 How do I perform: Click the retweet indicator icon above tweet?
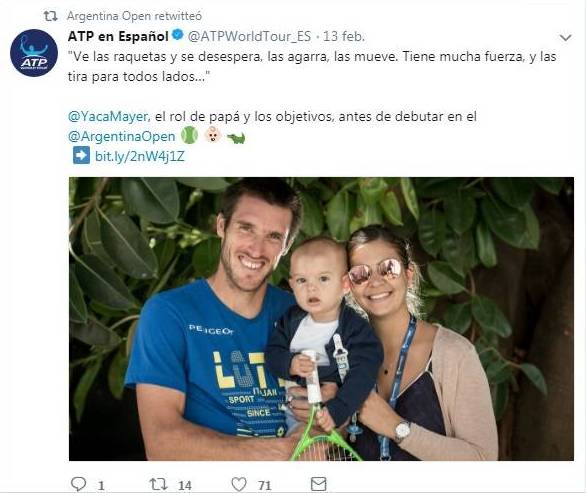(50, 16)
